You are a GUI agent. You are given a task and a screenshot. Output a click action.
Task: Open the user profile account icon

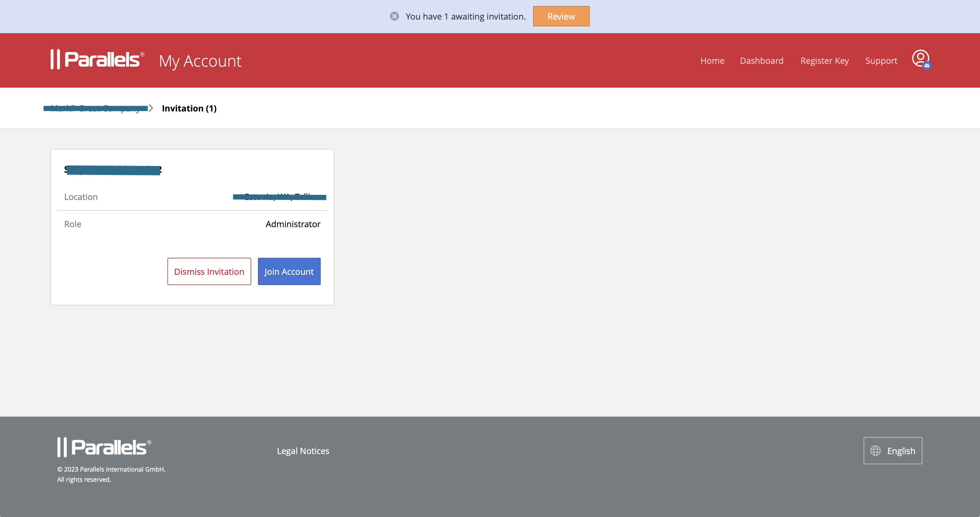tap(921, 59)
